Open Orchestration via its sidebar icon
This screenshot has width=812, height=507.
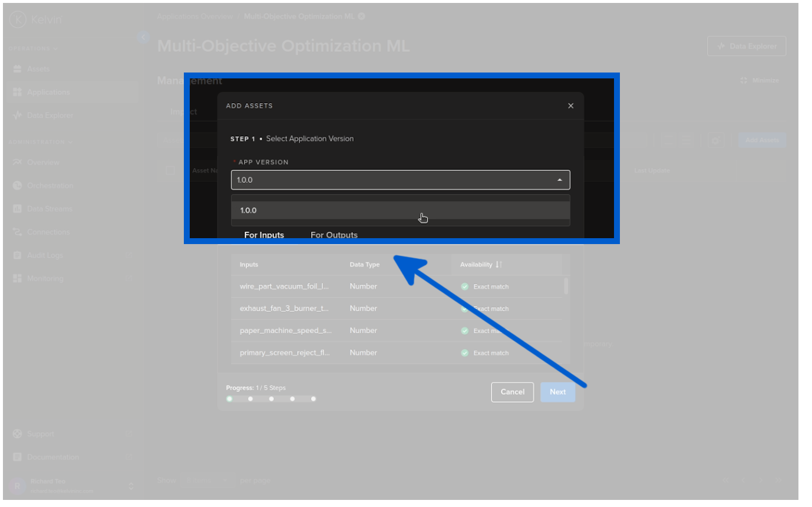[x=17, y=186]
